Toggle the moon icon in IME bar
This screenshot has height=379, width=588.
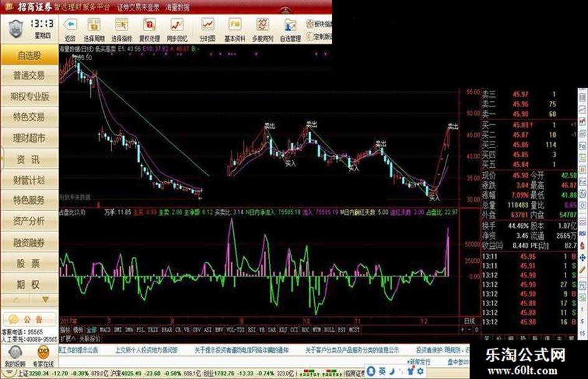[x=391, y=372]
